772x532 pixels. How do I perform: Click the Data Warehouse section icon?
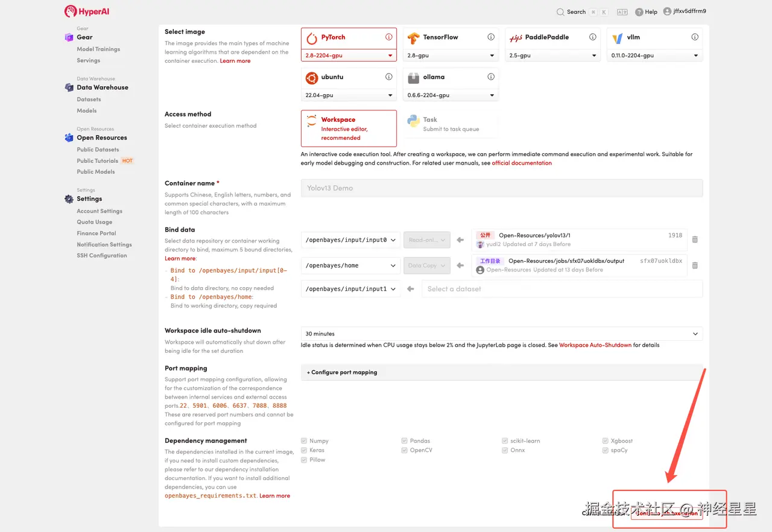pyautogui.click(x=69, y=87)
